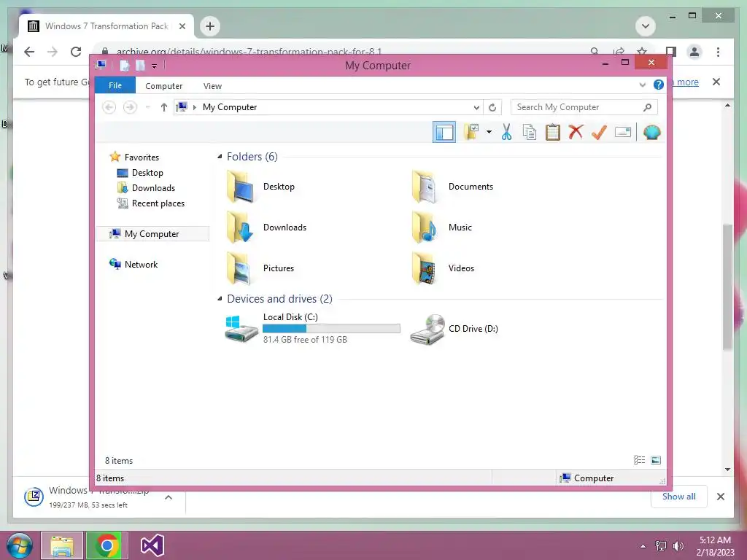This screenshot has height=560, width=747.
Task: Click Chrome's Reload button
Action: (x=76, y=52)
